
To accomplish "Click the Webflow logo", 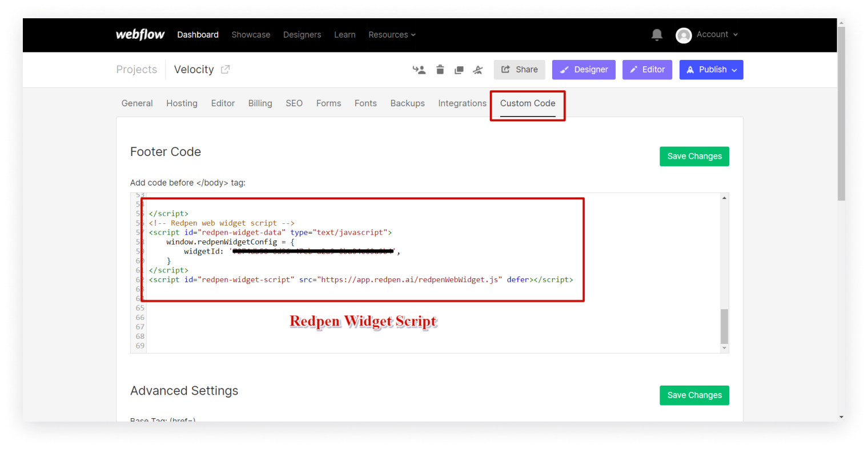I will click(x=140, y=34).
